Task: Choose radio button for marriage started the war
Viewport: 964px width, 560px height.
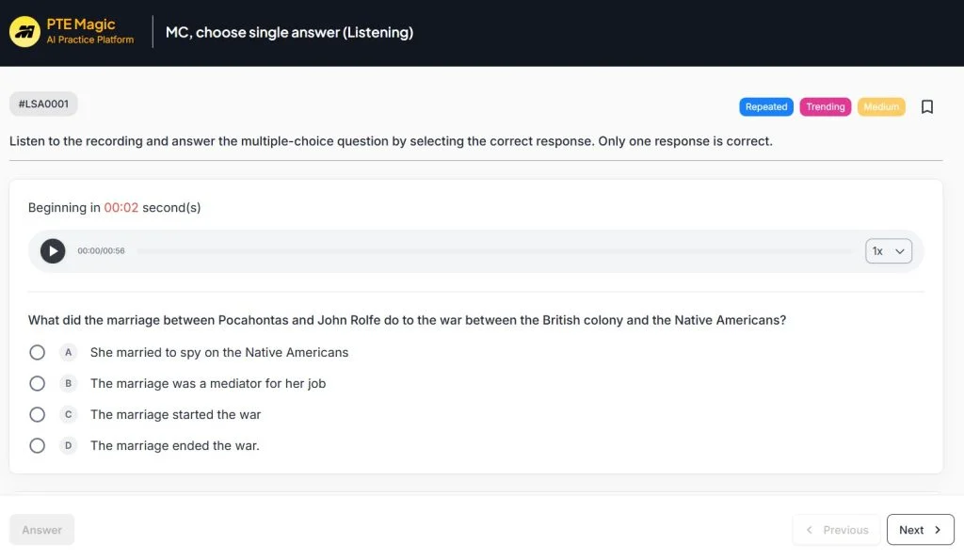Action: pyautogui.click(x=37, y=414)
